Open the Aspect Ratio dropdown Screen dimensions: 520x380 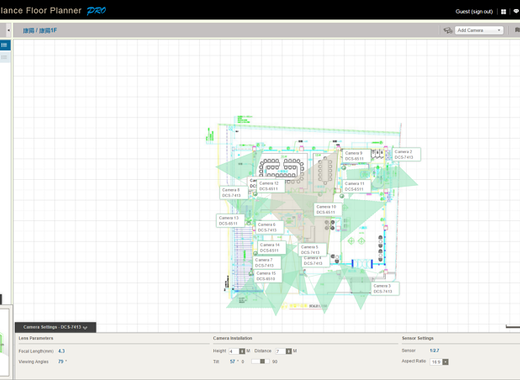[439, 362]
